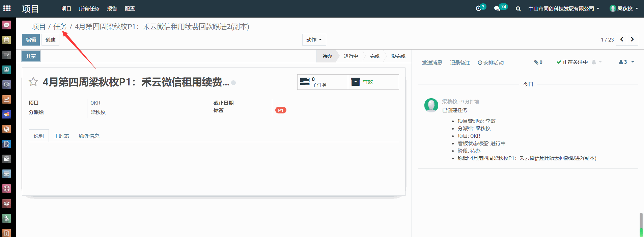Click the 编辑 button
The image size is (644, 237).
point(31,40)
